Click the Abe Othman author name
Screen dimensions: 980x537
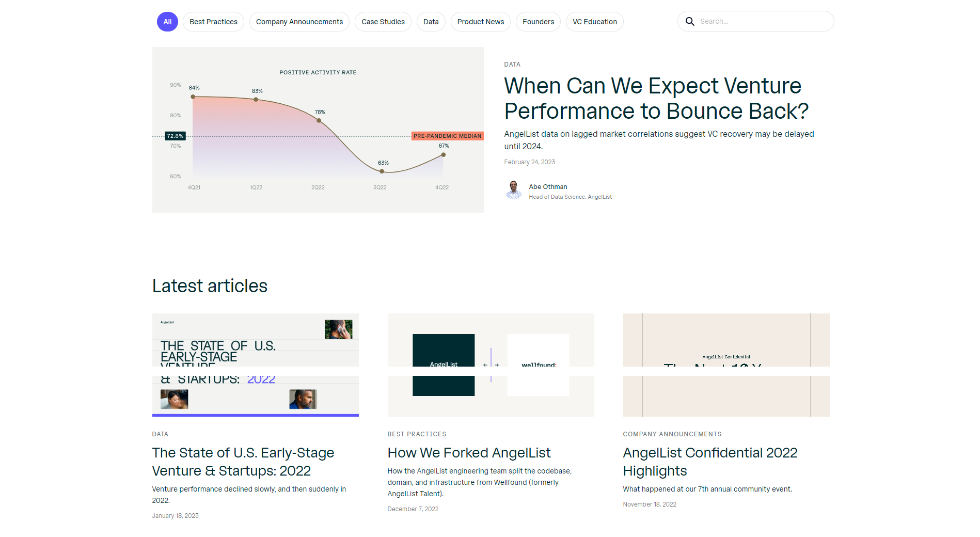(x=548, y=187)
